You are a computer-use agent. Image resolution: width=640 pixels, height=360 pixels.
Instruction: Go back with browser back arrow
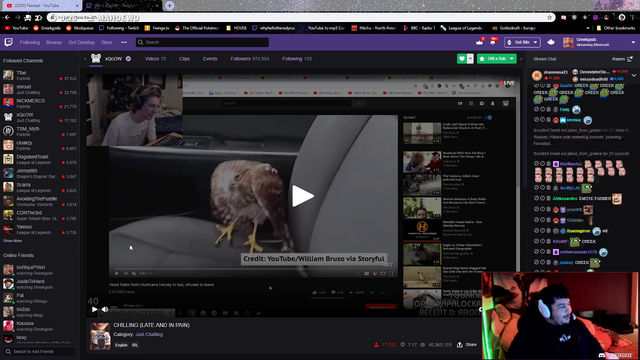(x=7, y=18)
